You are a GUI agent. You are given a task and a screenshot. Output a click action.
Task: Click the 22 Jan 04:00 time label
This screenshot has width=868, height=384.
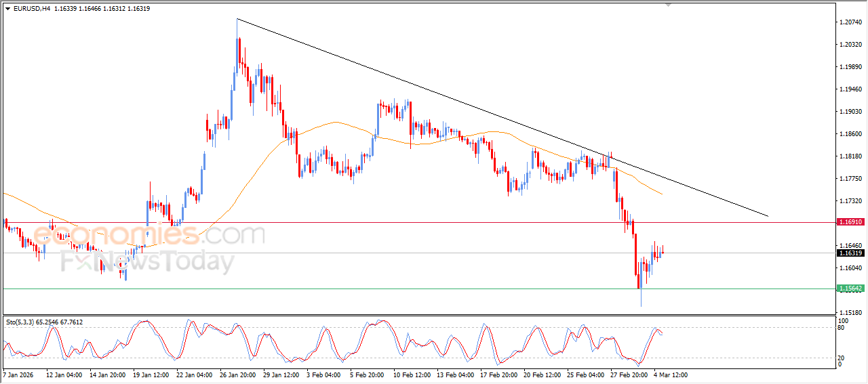tap(195, 374)
